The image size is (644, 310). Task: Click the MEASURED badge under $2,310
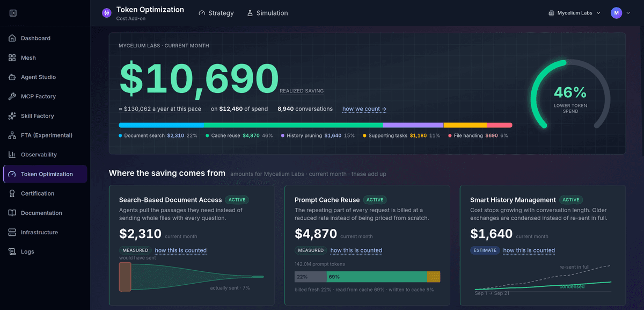pos(135,250)
